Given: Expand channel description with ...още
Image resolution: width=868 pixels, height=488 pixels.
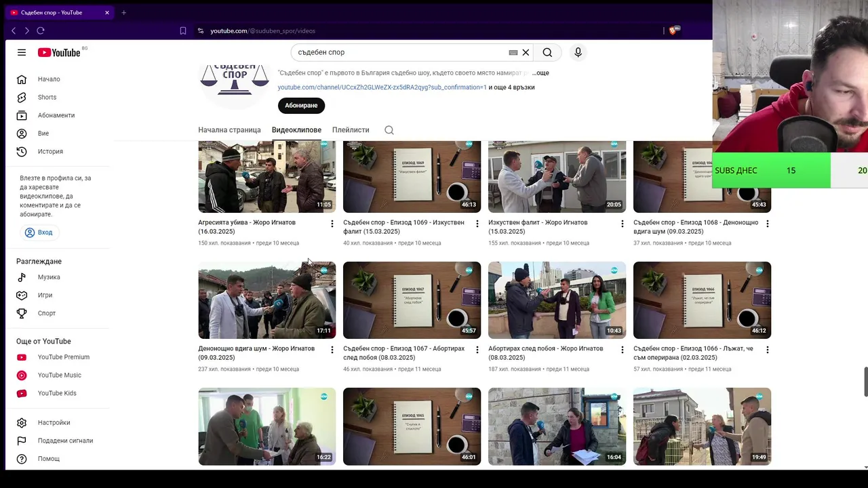Looking at the screenshot, I should tap(540, 73).
